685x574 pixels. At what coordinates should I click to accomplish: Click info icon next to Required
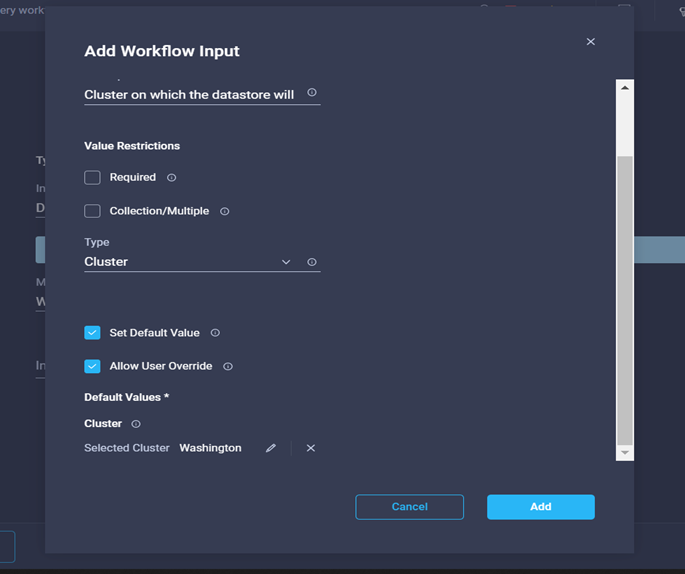tap(171, 178)
